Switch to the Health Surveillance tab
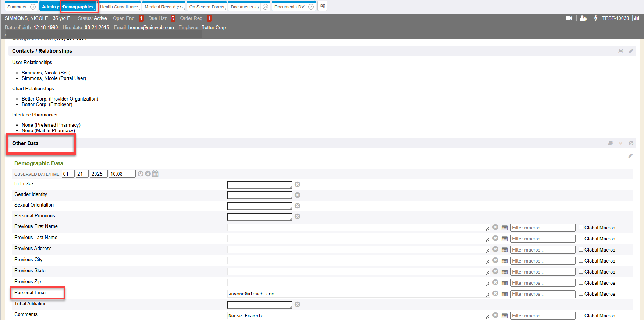This screenshot has width=644, height=320. (119, 7)
